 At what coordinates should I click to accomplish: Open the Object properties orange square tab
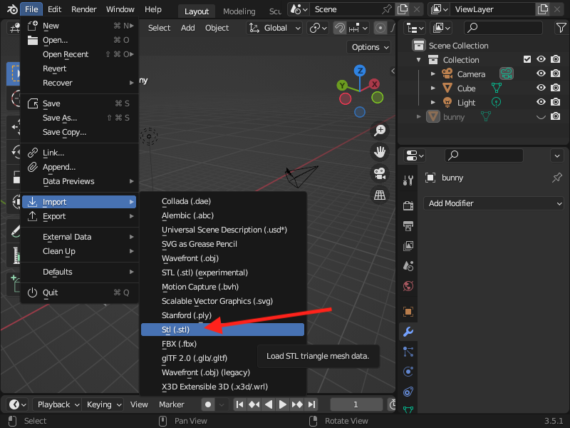point(408,312)
